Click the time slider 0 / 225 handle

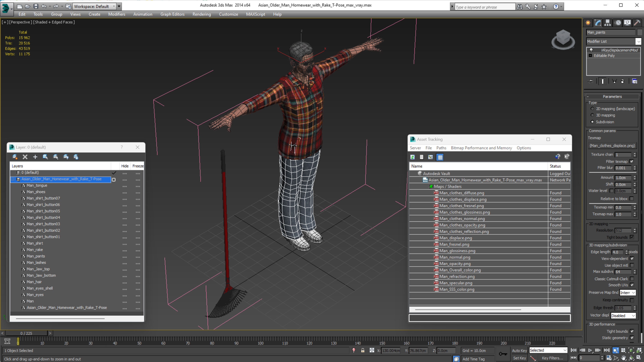[x=26, y=333]
